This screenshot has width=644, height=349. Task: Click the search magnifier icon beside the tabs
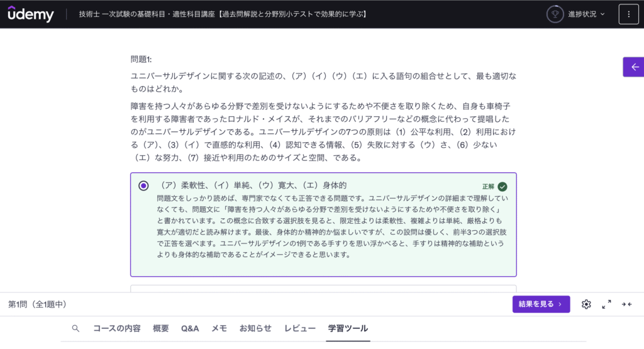click(75, 328)
